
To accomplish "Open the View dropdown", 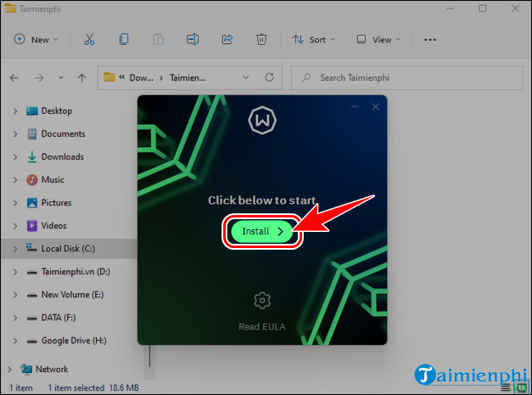I will [x=378, y=40].
